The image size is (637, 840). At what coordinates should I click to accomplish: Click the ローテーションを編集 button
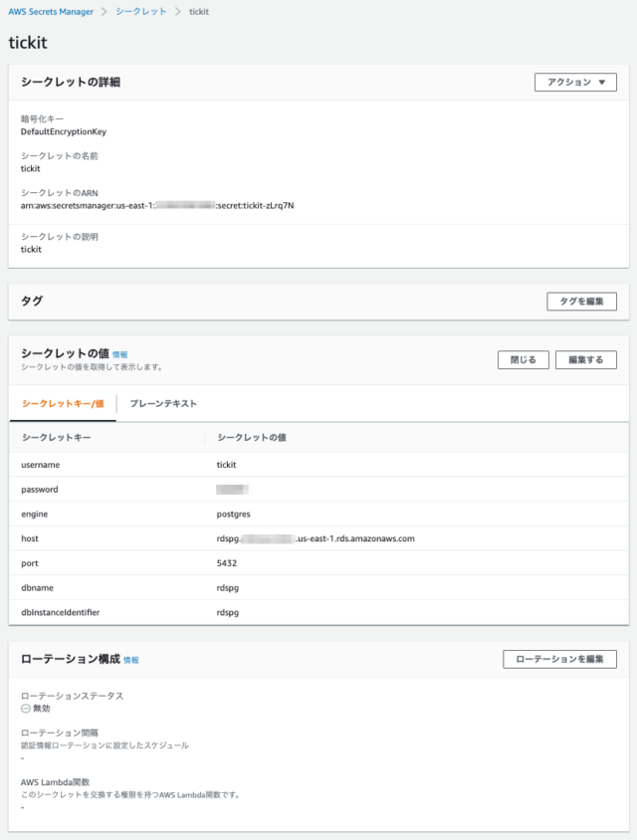point(559,659)
